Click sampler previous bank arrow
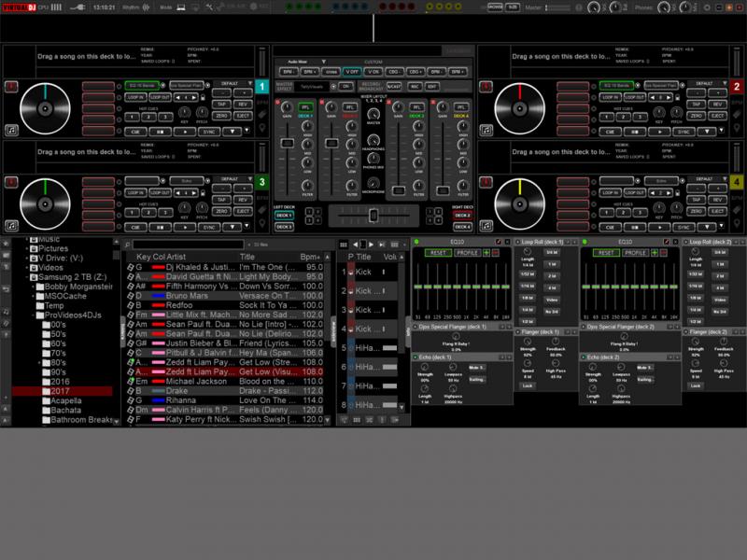The image size is (747, 560). pyautogui.click(x=356, y=245)
